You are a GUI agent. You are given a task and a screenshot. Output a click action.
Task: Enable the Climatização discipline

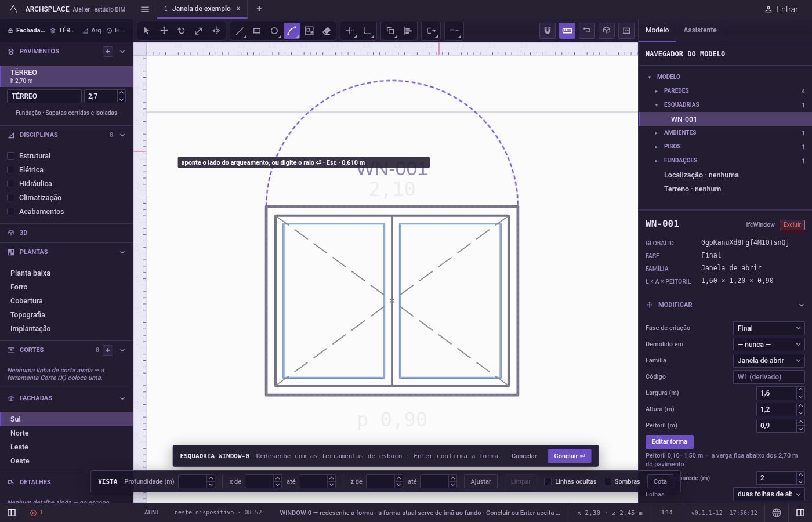click(10, 198)
